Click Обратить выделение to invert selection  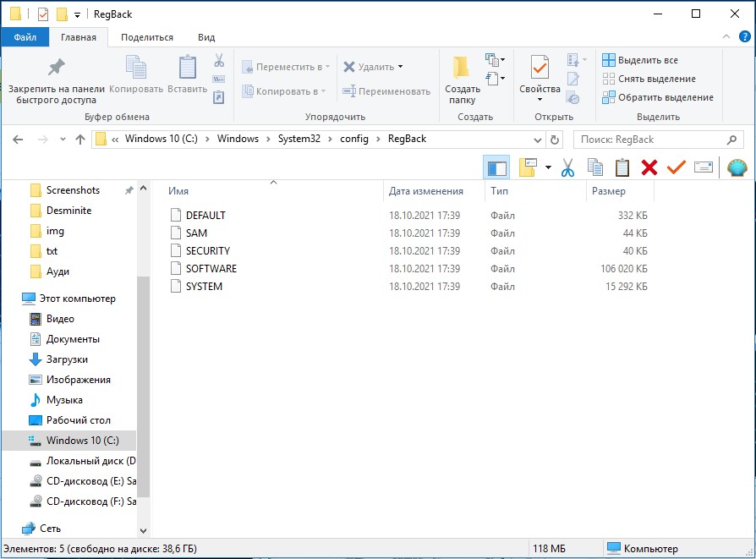(657, 97)
